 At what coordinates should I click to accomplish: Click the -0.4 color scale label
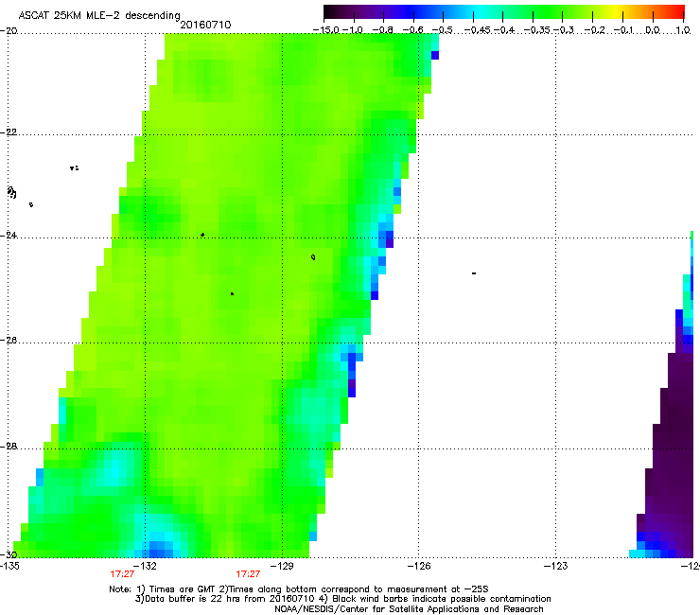503,30
